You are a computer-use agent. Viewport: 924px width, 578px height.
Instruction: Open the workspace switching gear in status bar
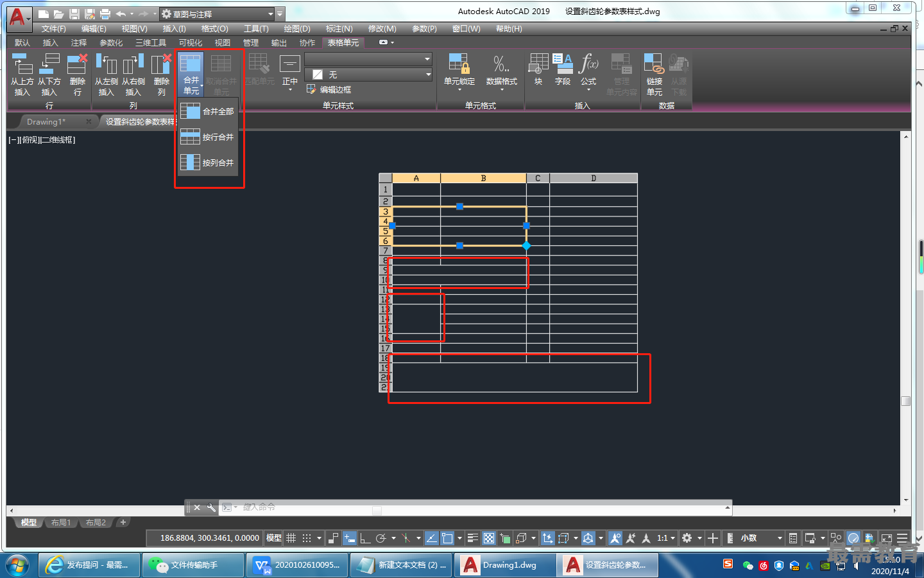687,538
